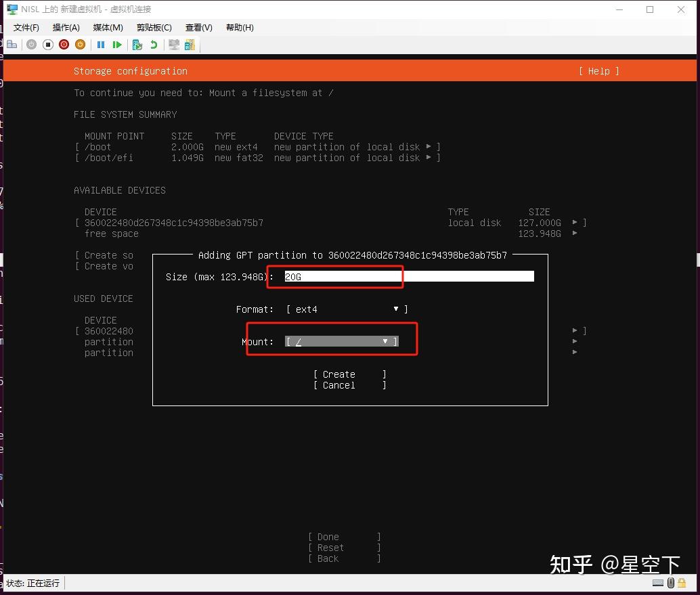Click the 'Create vo' option

click(104, 266)
